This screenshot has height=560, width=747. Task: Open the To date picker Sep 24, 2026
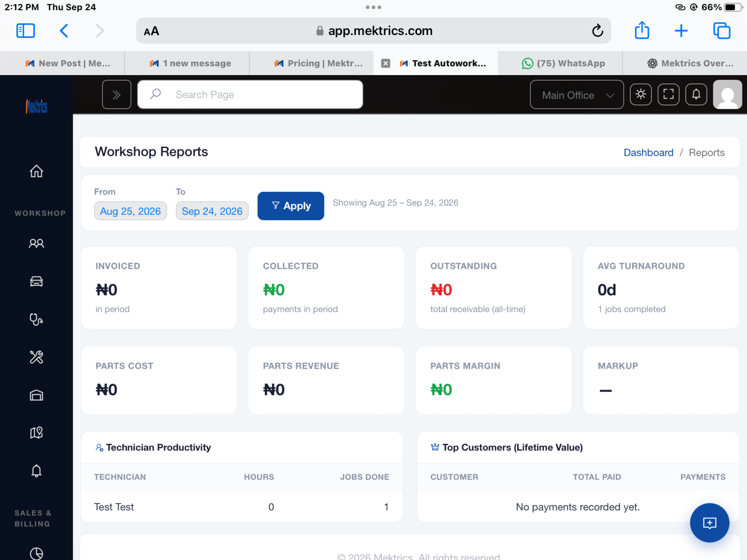212,211
